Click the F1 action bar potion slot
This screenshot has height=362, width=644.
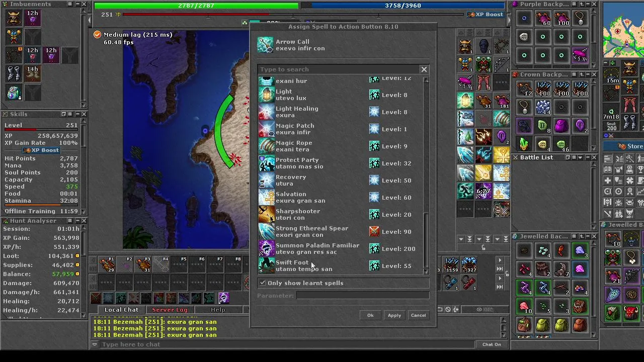(107, 264)
